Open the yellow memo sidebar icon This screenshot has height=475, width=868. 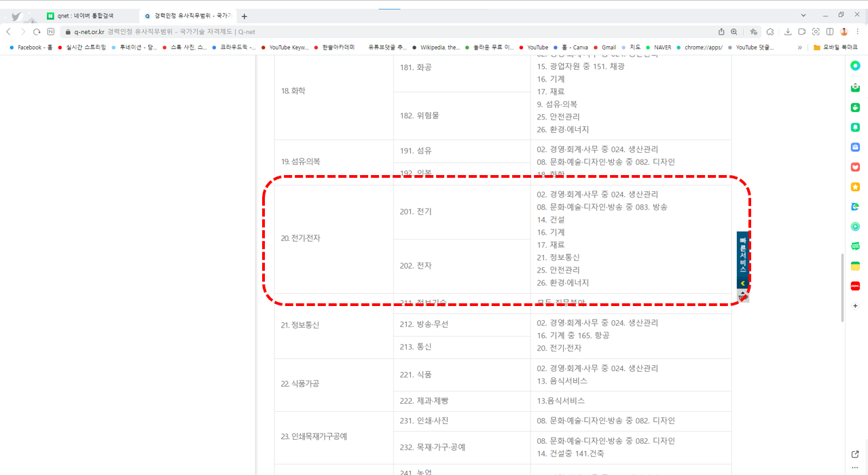click(855, 266)
